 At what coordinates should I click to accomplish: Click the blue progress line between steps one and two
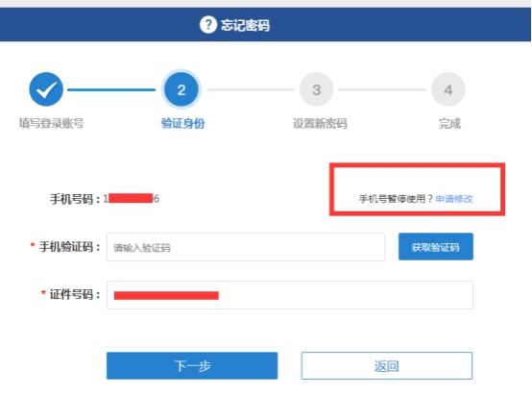(111, 89)
